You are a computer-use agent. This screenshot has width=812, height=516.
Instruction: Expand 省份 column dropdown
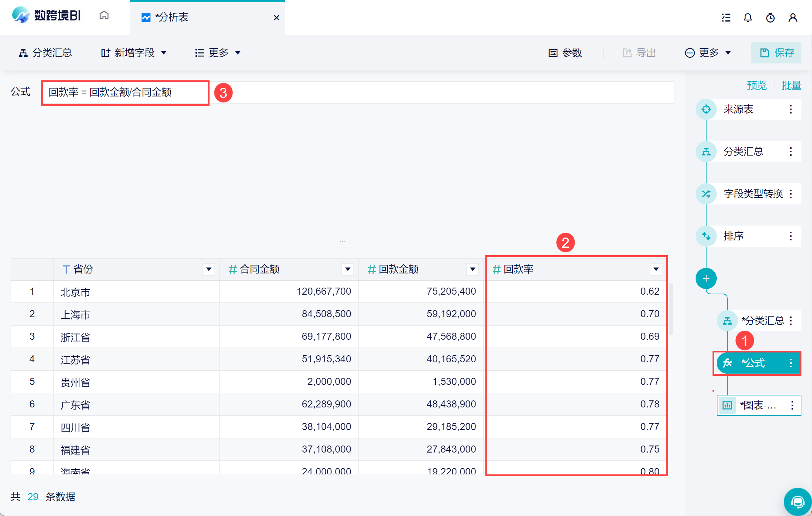click(x=209, y=269)
